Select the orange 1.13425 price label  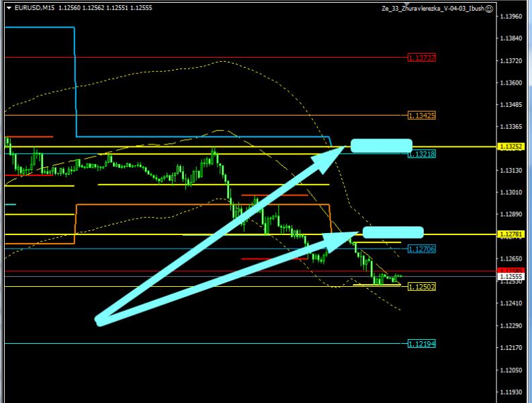[422, 116]
